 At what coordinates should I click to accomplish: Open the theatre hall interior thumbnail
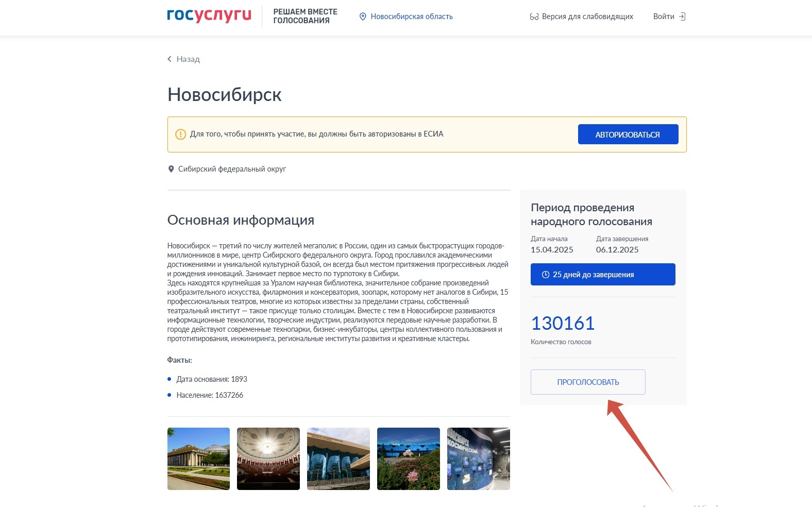point(268,459)
